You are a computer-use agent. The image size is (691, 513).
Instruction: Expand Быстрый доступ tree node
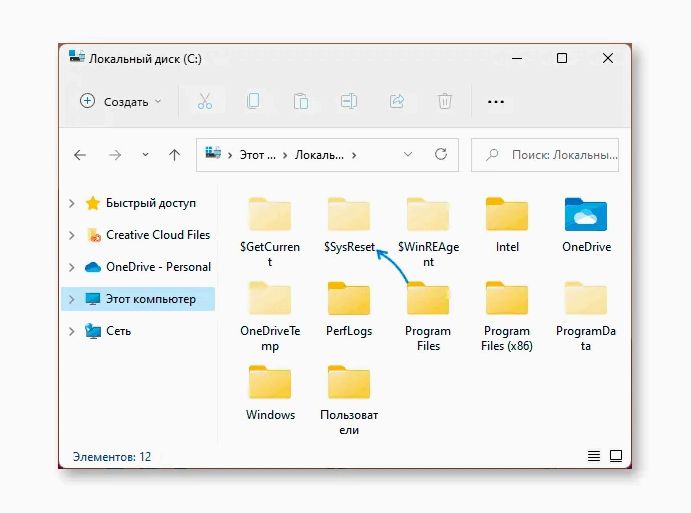pyautogui.click(x=72, y=203)
